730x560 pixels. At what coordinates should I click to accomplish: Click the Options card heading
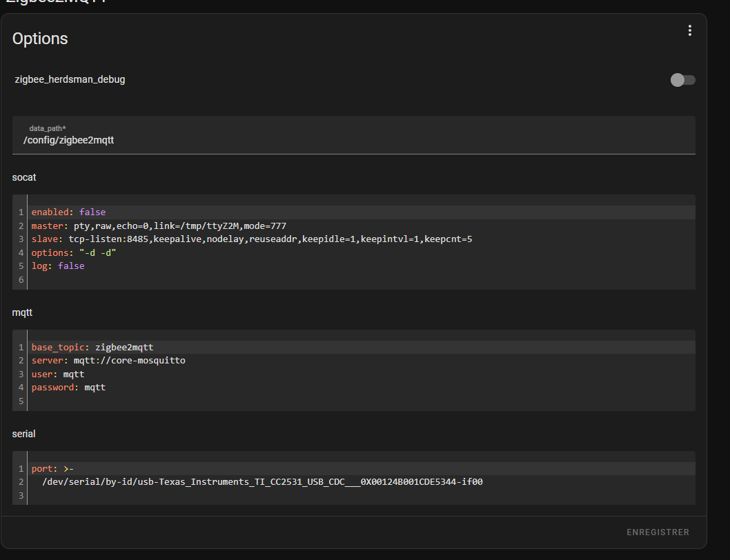(x=40, y=39)
